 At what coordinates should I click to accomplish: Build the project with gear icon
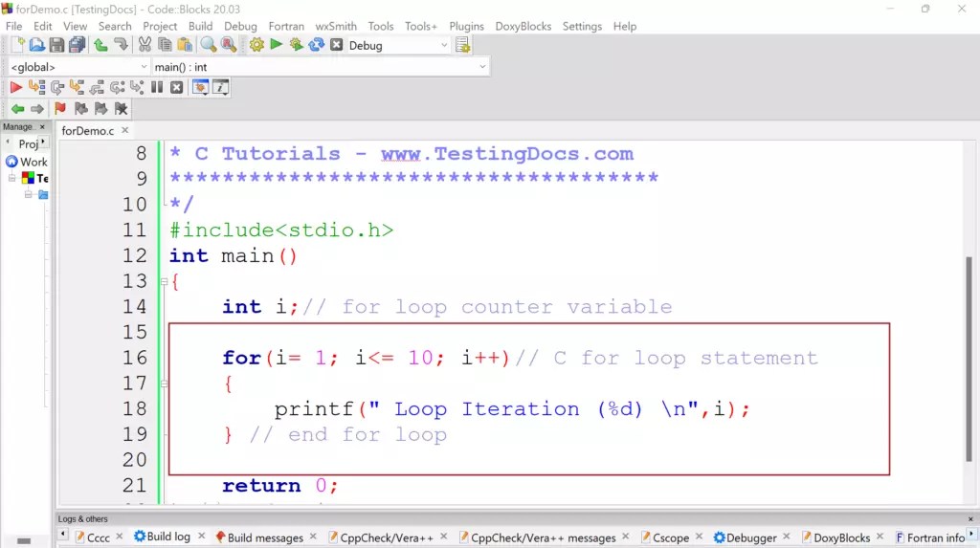tap(256, 45)
